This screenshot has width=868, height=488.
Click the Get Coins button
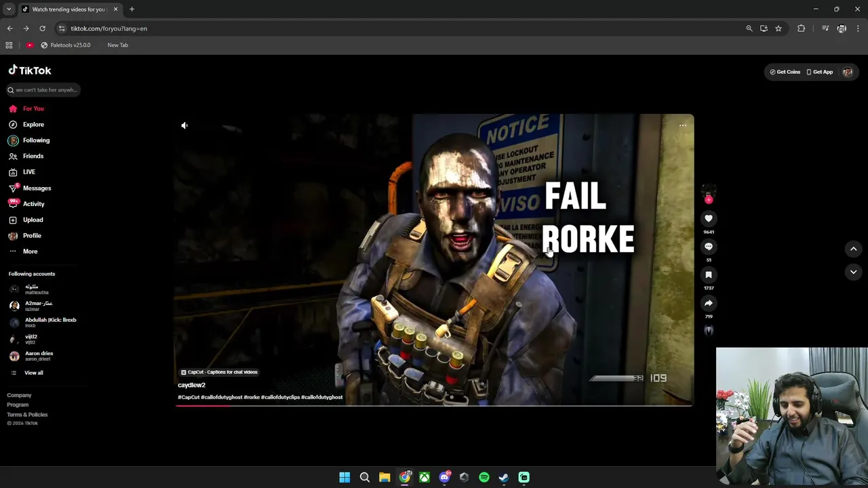[x=785, y=72]
